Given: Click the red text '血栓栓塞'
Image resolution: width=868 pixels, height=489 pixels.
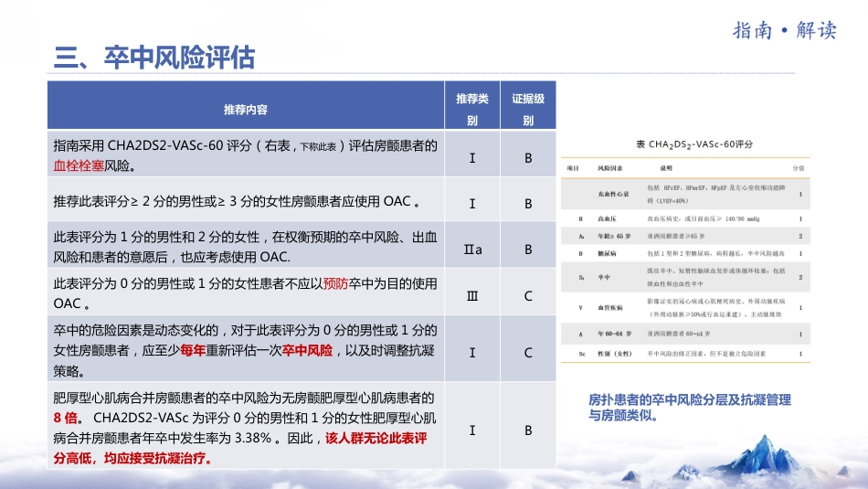Looking at the screenshot, I should 79,165.
